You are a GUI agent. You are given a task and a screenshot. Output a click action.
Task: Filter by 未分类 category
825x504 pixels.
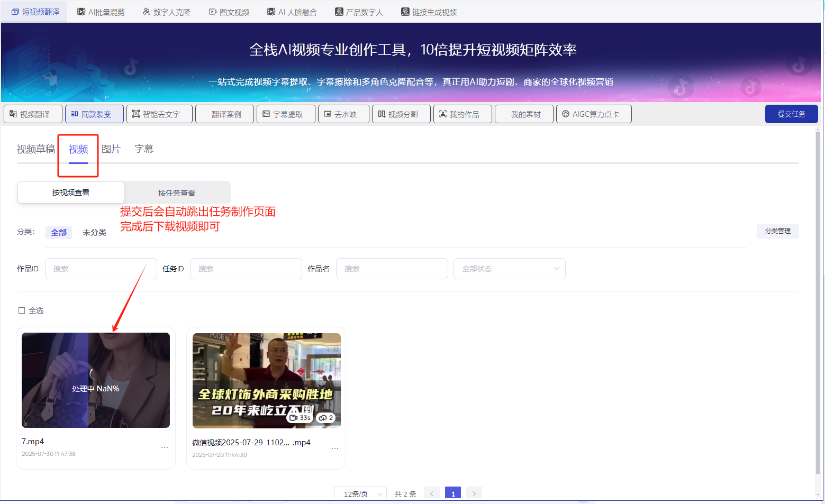94,232
